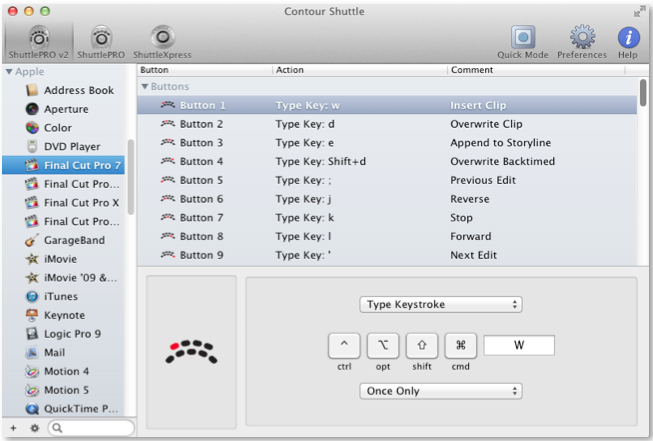The image size is (653, 441).
Task: Select Button 1 row
Action: coord(387,105)
